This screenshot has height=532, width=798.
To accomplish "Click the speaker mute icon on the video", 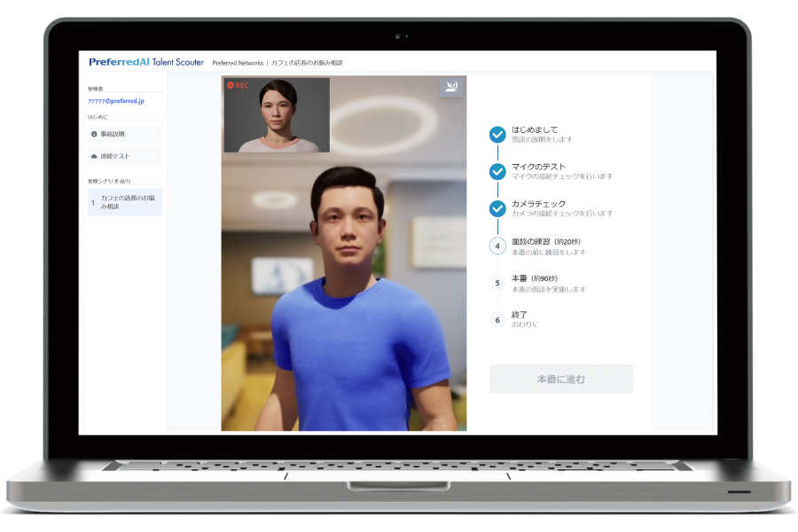I will 451,86.
